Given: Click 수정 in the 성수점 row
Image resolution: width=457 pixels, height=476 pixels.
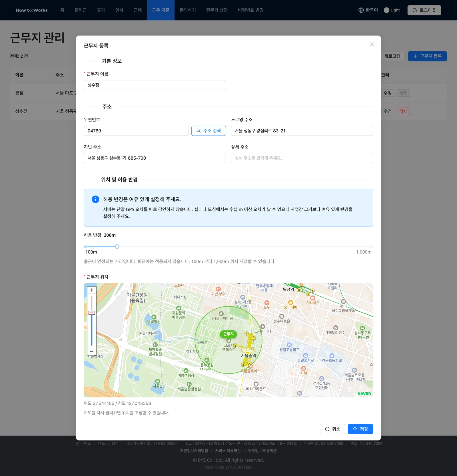Looking at the screenshot, I should click(x=388, y=111).
